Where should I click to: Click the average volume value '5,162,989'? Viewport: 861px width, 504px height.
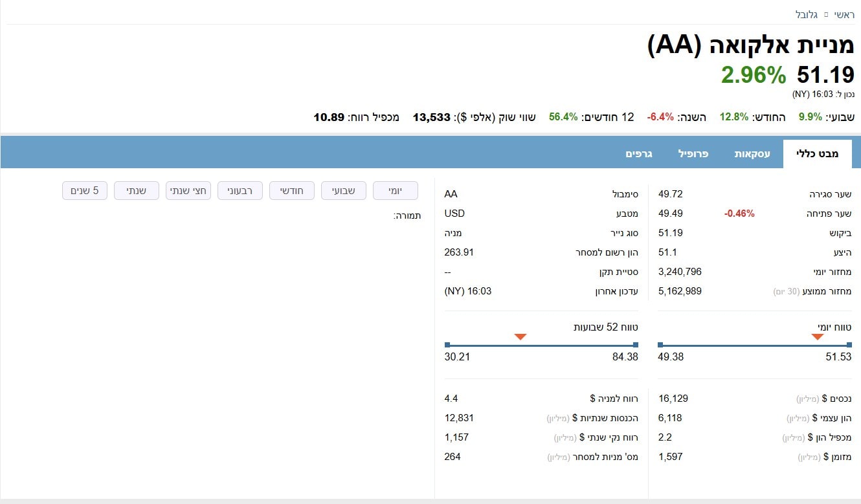click(680, 291)
